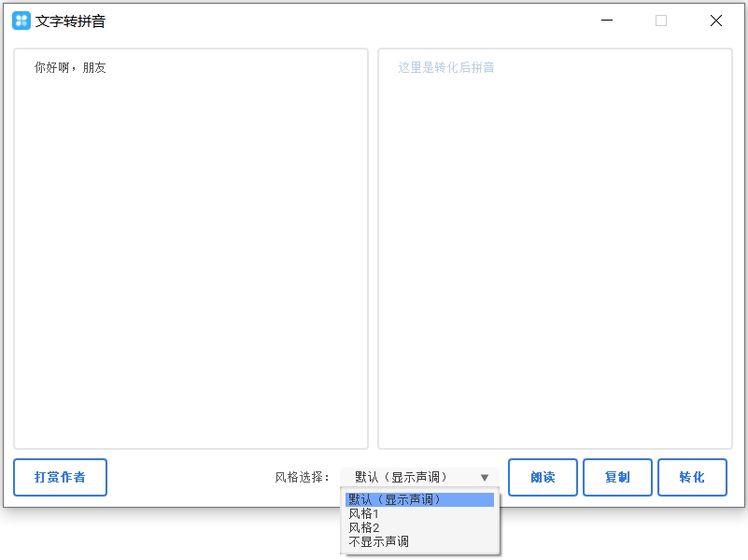
Task: Click the 风格选择 label
Action: [302, 477]
